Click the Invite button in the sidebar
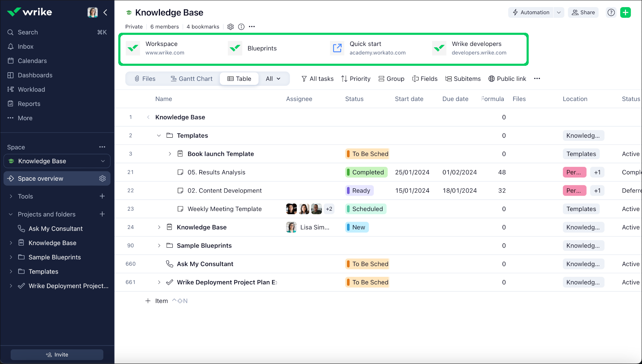 point(57,354)
